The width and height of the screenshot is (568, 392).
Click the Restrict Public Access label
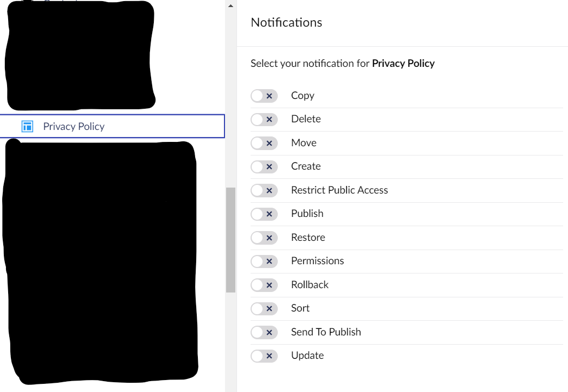pyautogui.click(x=339, y=190)
